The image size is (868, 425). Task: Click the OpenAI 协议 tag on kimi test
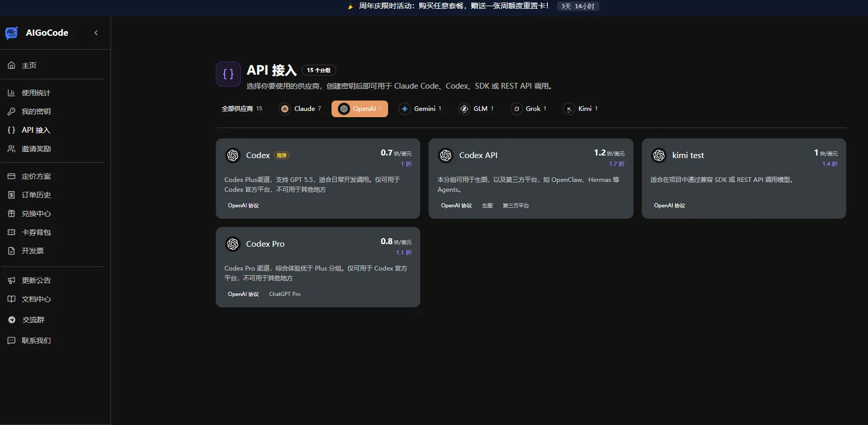(669, 206)
